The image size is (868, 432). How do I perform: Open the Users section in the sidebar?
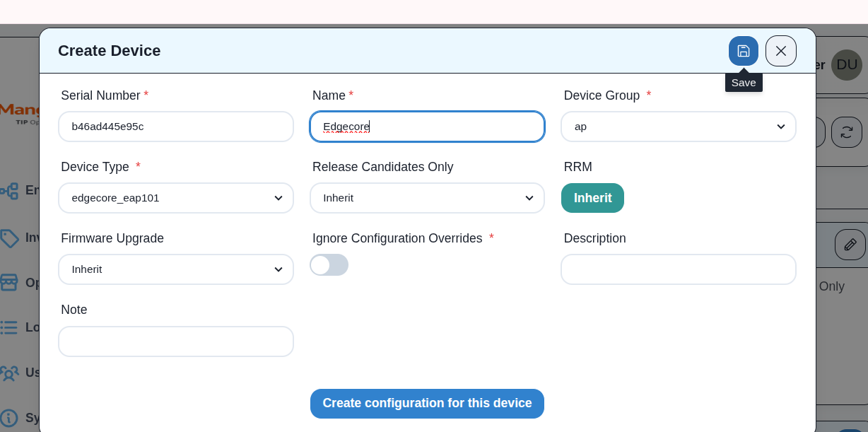point(10,373)
